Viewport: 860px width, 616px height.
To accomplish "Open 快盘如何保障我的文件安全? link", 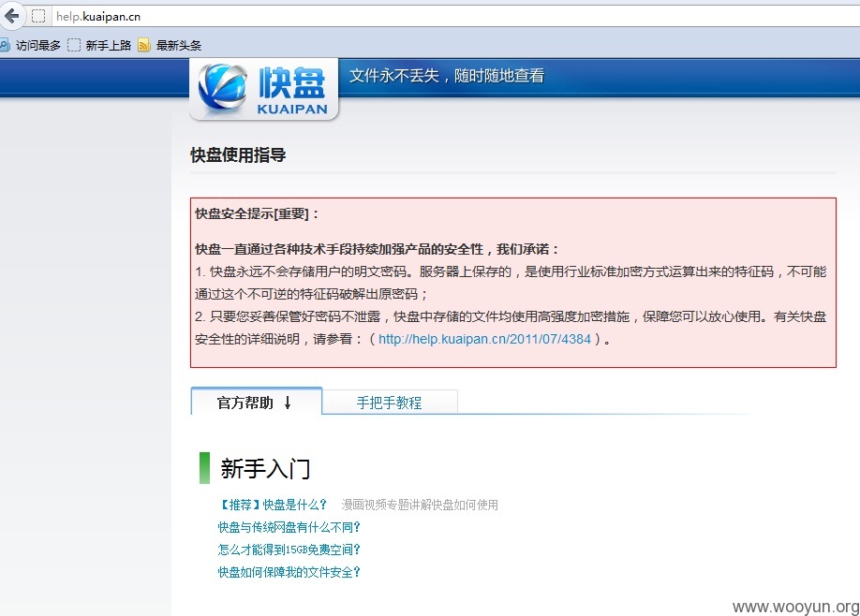I will tap(289, 572).
